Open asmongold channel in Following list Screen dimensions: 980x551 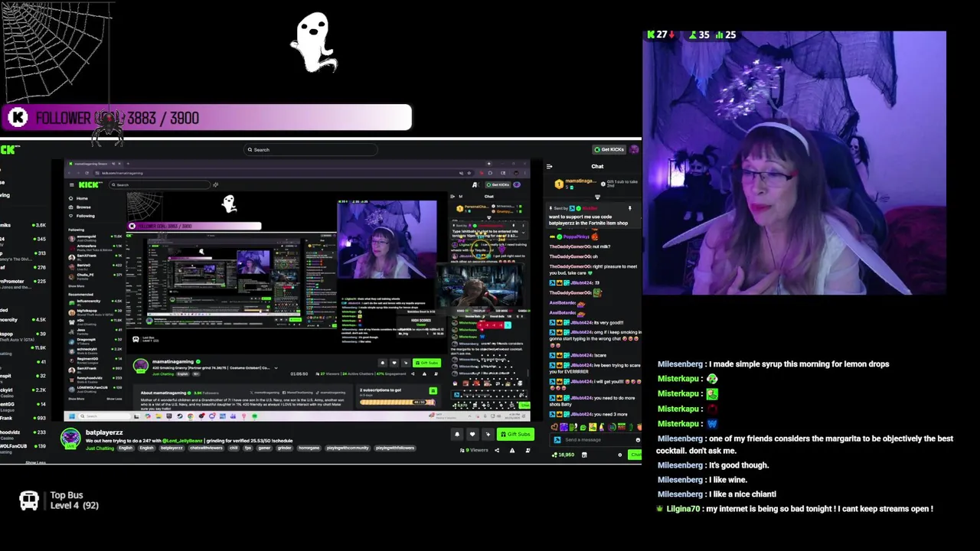[95, 238]
